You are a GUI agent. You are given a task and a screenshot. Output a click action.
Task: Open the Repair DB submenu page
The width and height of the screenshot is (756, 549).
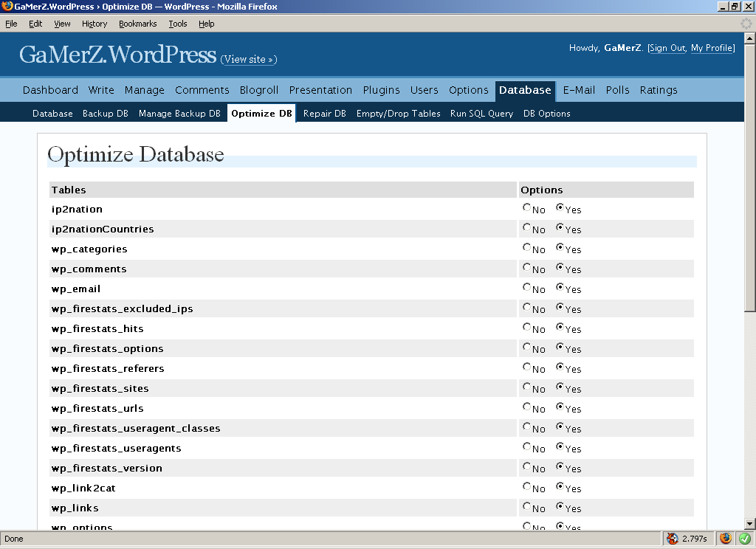(325, 114)
